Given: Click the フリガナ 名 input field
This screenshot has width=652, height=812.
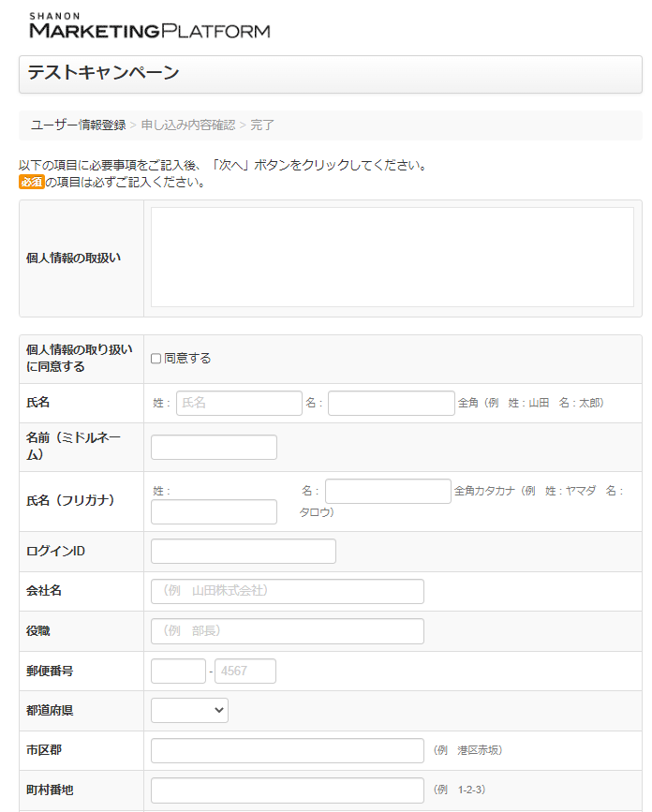Looking at the screenshot, I should pos(389,491).
